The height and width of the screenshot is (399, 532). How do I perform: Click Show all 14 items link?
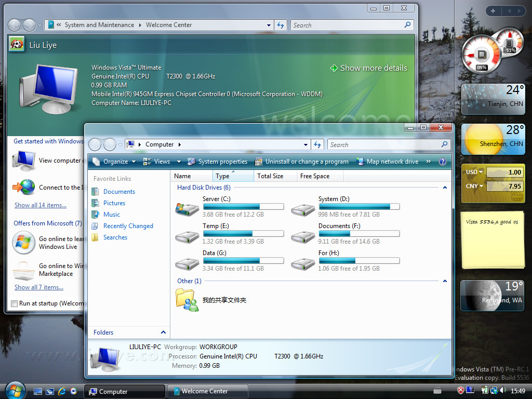[x=41, y=205]
